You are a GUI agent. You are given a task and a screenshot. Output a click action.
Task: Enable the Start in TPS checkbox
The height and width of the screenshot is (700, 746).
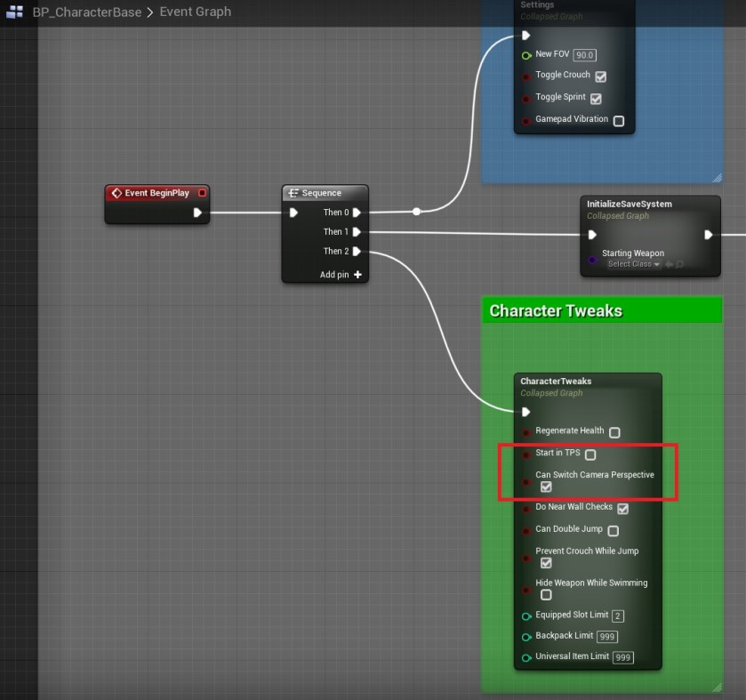pyautogui.click(x=590, y=454)
